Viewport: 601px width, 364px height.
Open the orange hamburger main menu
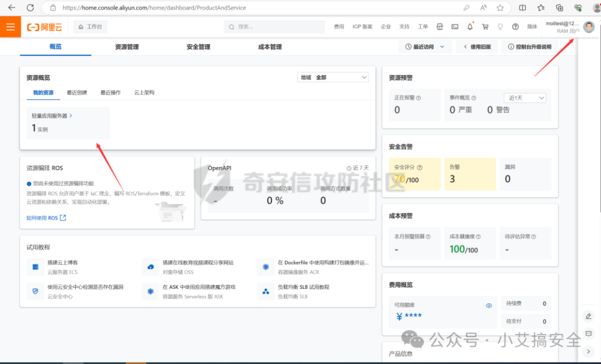11,27
